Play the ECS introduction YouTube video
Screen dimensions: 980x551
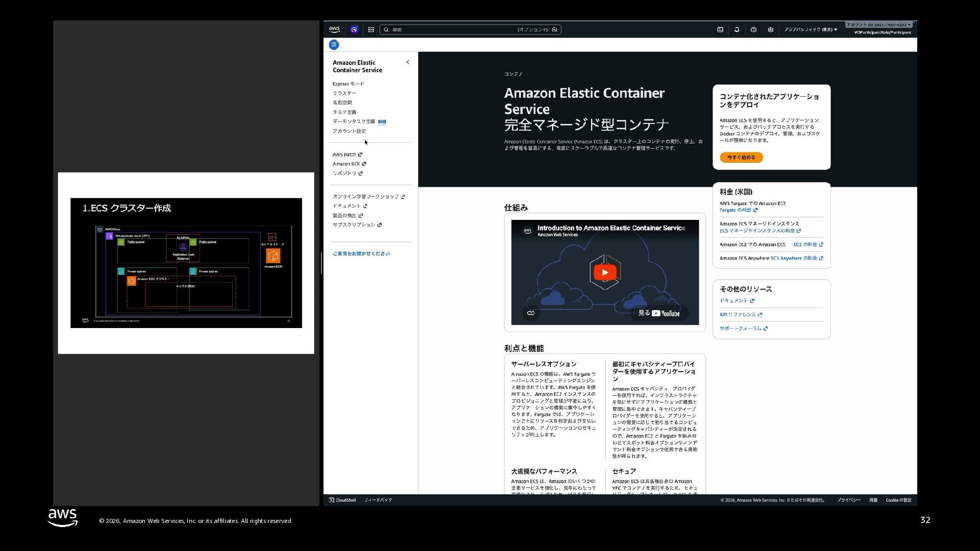coord(605,272)
